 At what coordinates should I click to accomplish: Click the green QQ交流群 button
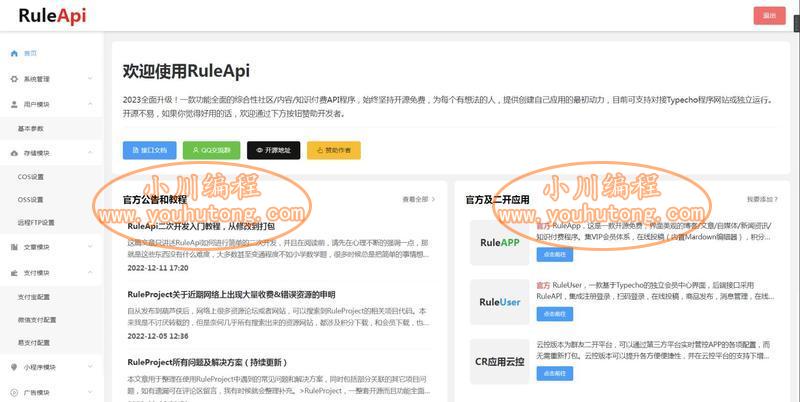211,150
